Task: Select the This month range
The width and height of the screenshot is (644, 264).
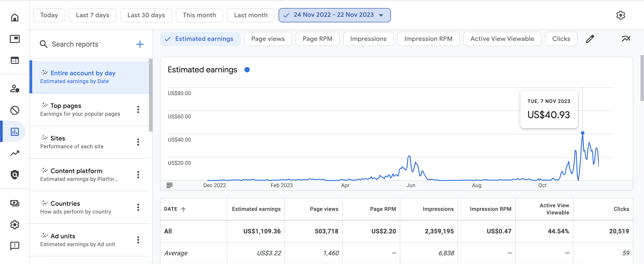Action: (x=199, y=15)
